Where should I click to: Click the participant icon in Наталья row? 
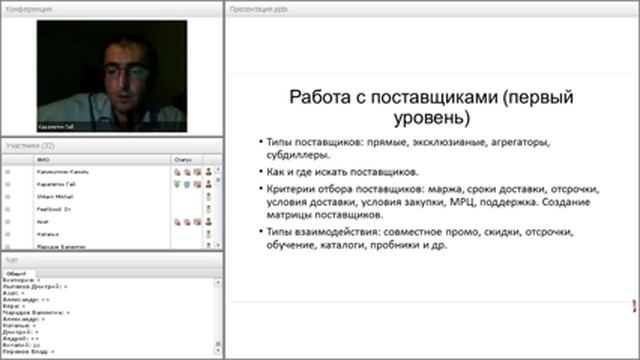click(x=209, y=234)
